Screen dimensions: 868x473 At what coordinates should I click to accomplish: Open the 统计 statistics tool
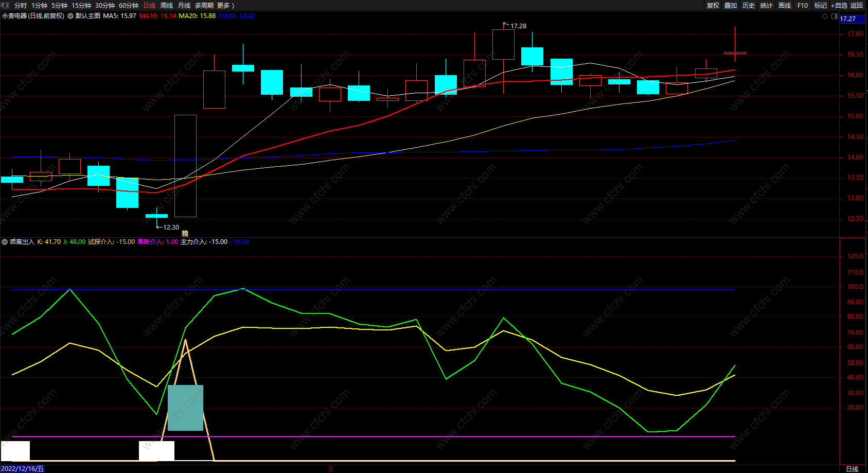tap(767, 6)
